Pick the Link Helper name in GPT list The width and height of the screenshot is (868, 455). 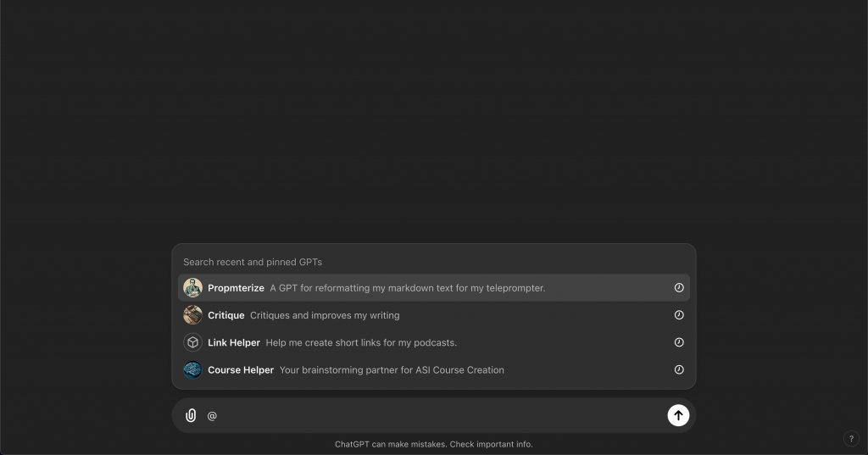tap(233, 342)
